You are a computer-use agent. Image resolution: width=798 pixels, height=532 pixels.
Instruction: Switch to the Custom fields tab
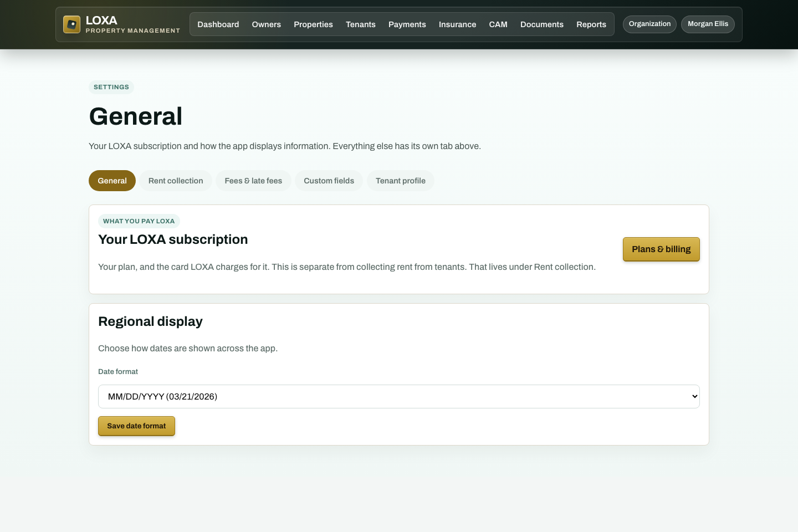329,181
